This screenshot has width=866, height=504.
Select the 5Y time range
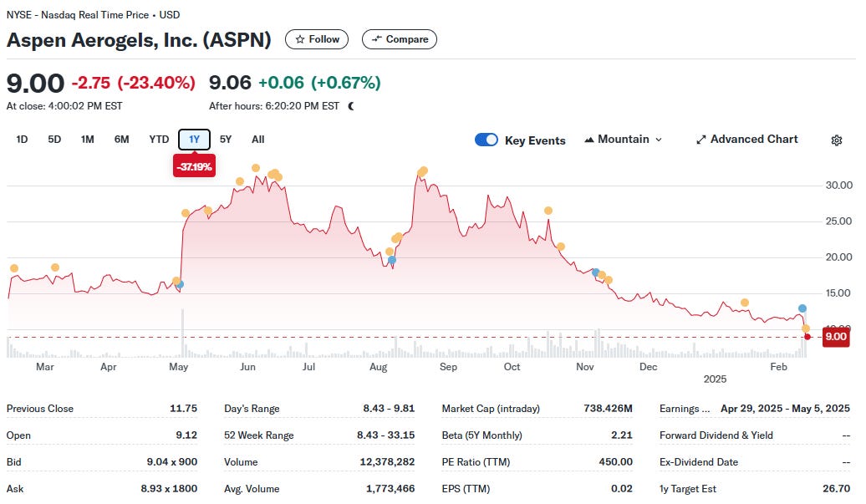tap(226, 140)
